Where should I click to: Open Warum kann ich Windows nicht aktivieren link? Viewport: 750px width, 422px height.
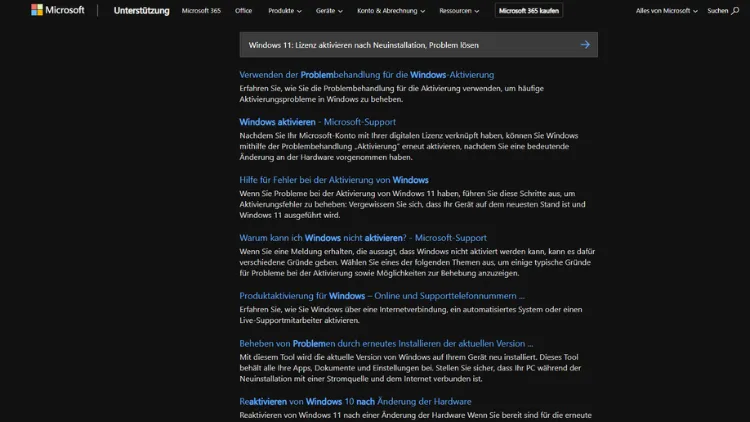tap(363, 238)
